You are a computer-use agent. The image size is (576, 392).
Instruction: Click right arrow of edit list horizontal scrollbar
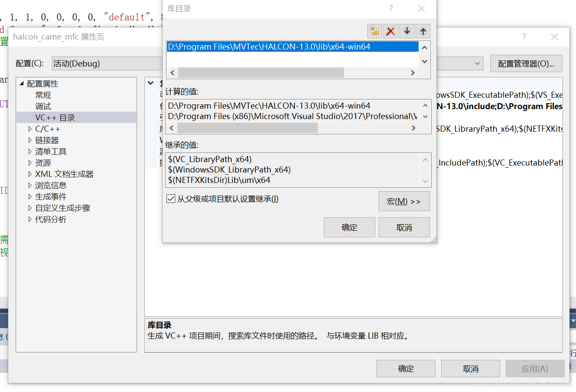click(413, 73)
